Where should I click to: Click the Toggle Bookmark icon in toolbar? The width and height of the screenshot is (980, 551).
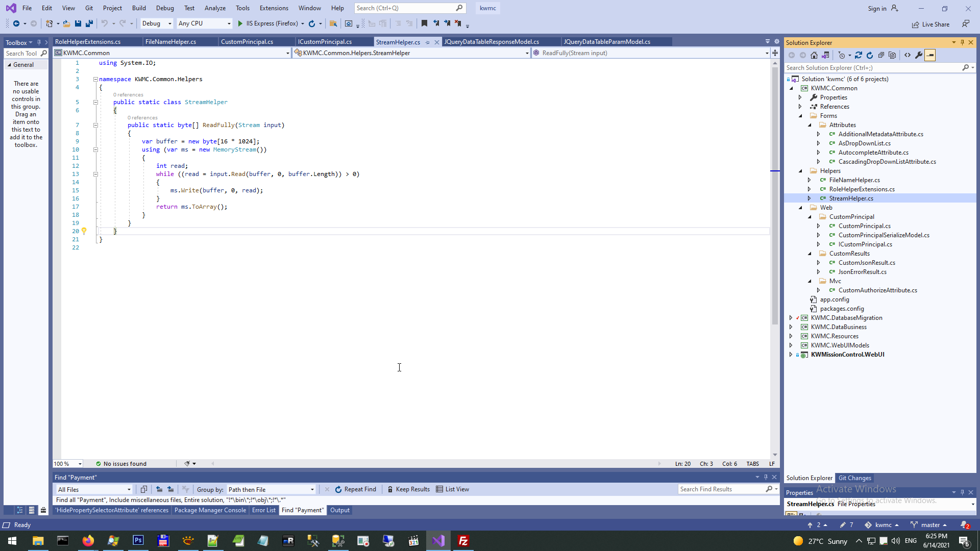[x=424, y=23]
